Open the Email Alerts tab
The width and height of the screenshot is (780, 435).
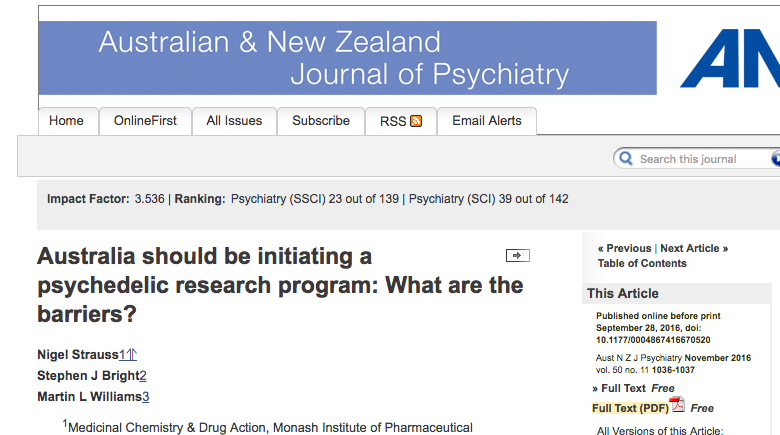coord(487,121)
